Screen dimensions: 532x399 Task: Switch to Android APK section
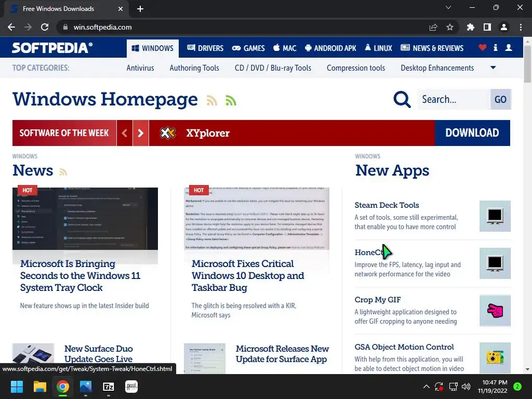pyautogui.click(x=330, y=48)
